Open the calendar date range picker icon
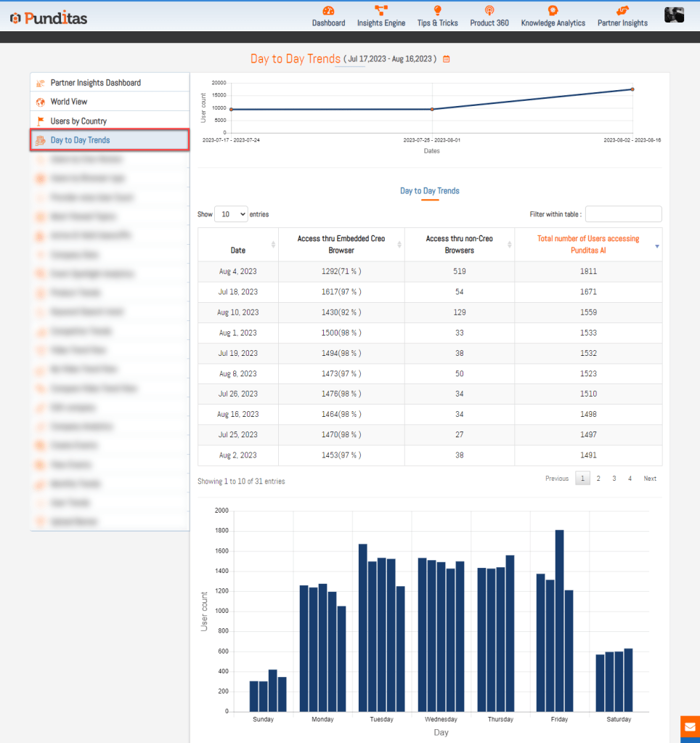The image size is (700, 743). coord(447,60)
